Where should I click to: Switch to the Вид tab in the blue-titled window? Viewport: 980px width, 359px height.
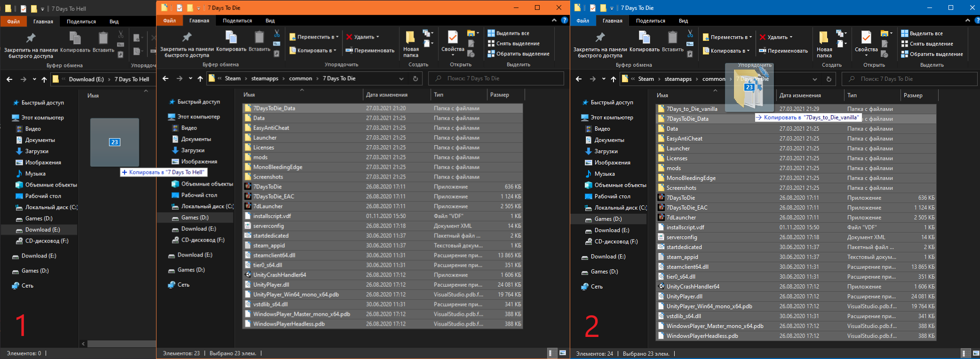pyautogui.click(x=684, y=21)
